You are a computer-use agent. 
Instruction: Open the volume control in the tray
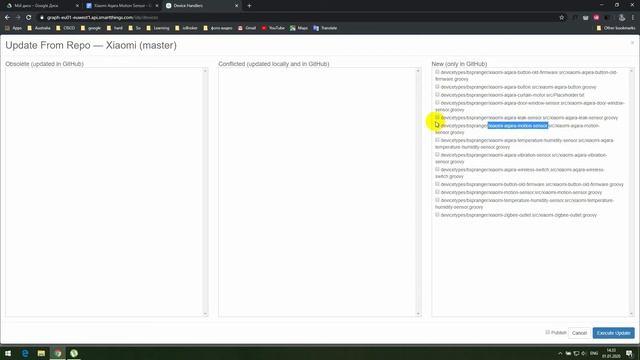tap(584, 353)
